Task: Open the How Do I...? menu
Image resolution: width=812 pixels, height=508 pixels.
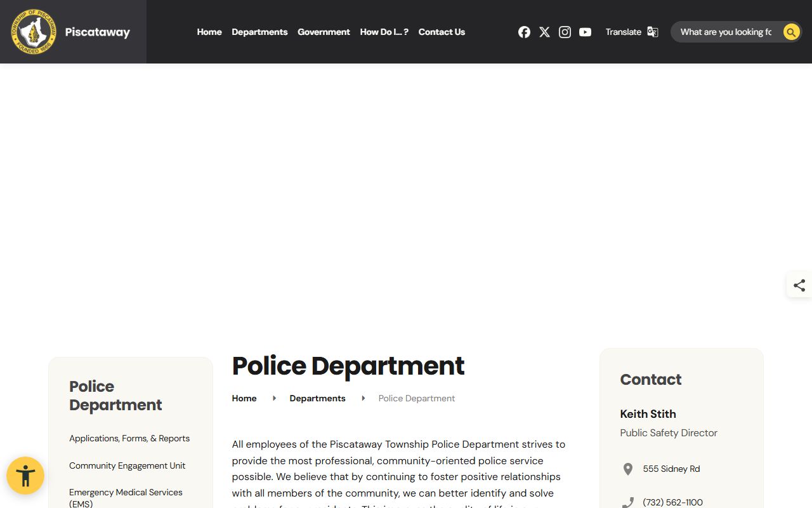Action: pos(384,32)
